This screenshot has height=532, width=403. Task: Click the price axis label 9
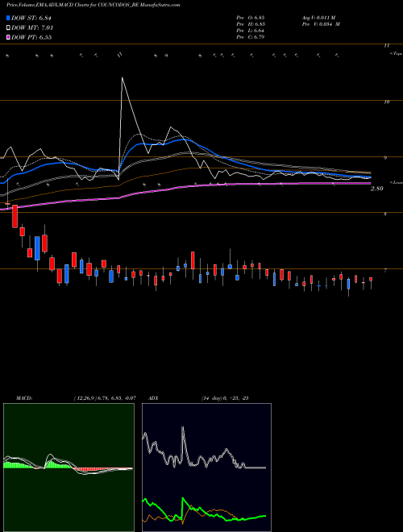(x=386, y=158)
